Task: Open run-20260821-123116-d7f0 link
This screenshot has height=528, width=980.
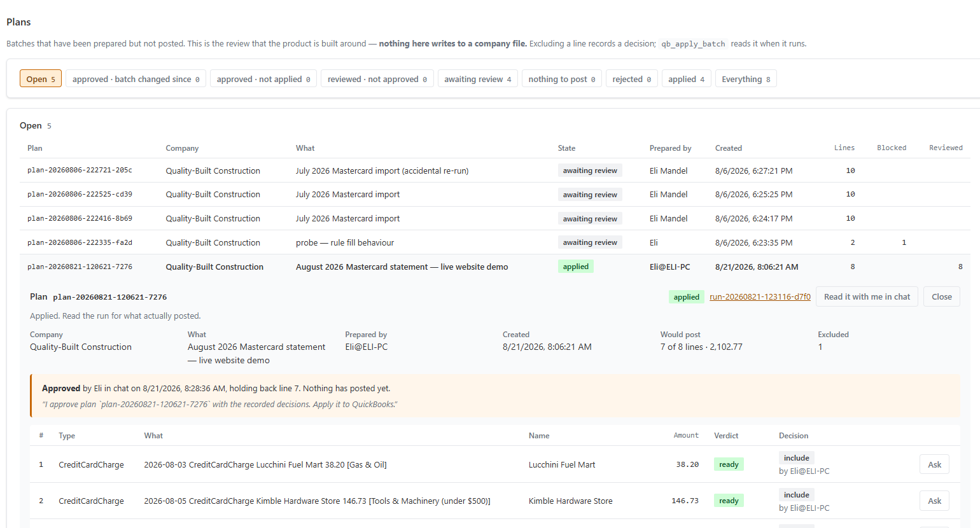Action: (760, 297)
